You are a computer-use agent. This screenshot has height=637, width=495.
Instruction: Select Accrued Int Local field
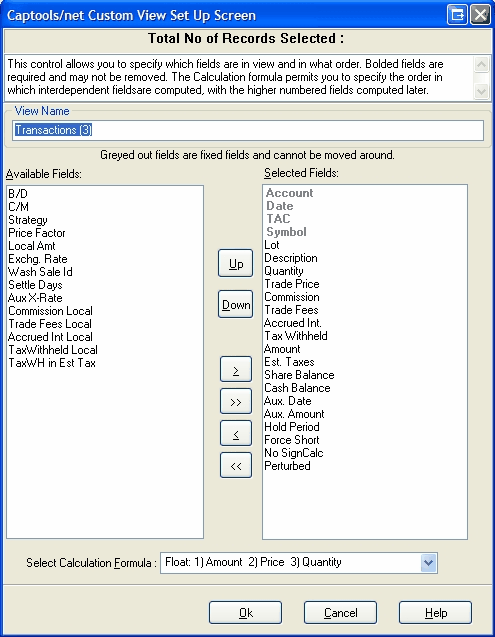click(50, 337)
